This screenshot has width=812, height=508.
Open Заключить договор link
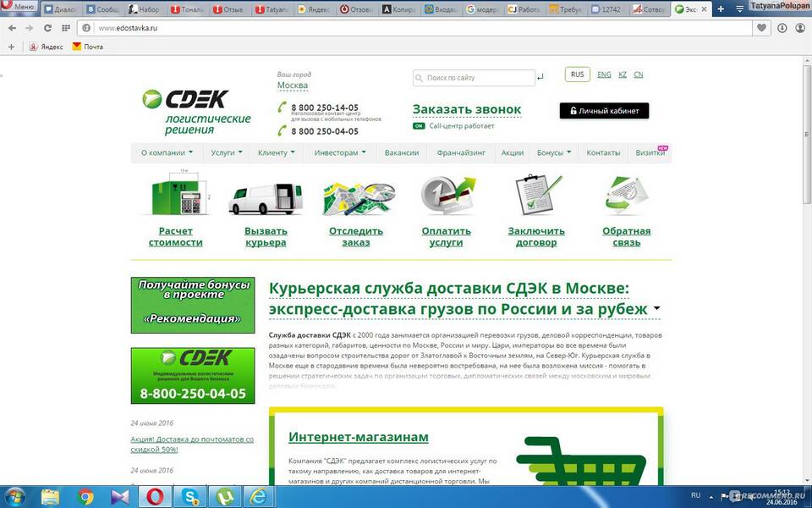tap(536, 237)
